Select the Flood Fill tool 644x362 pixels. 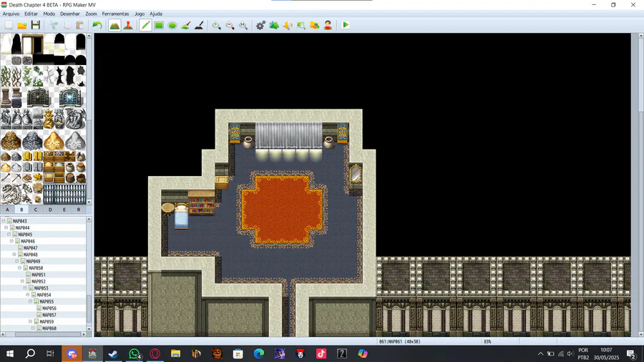(x=185, y=25)
